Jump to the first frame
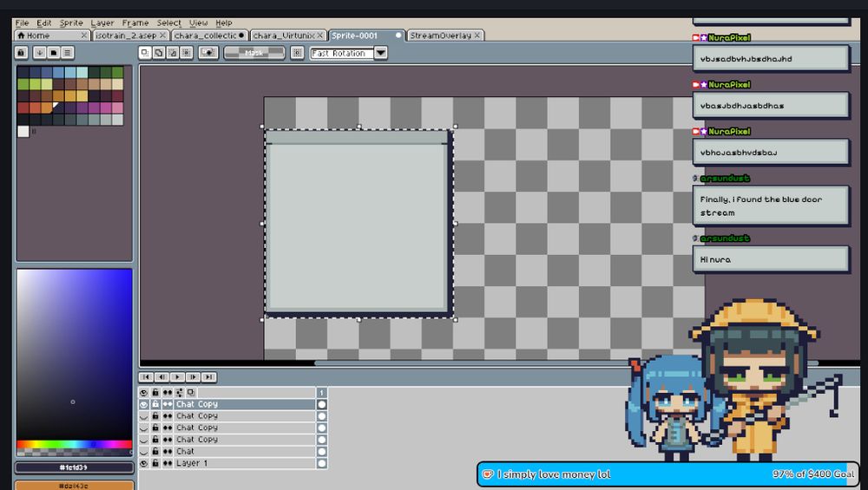Screen dimensions: 868x490 tap(146, 377)
